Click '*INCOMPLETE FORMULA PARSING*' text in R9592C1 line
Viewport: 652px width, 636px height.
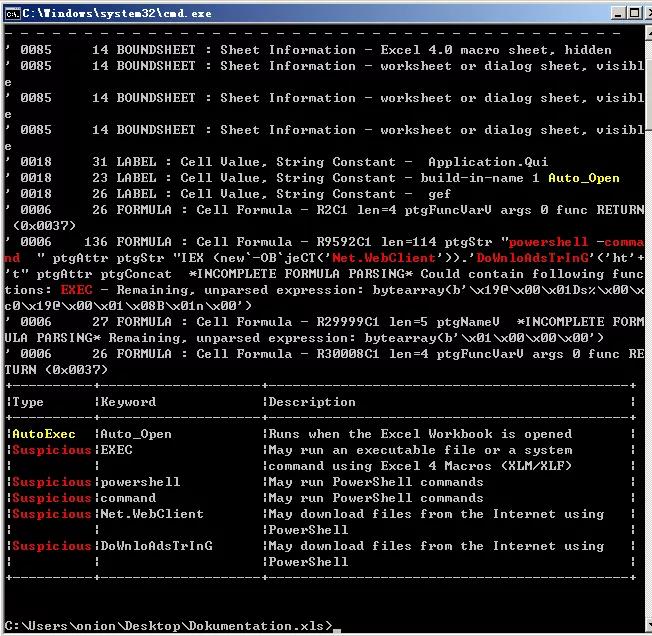coord(300,274)
